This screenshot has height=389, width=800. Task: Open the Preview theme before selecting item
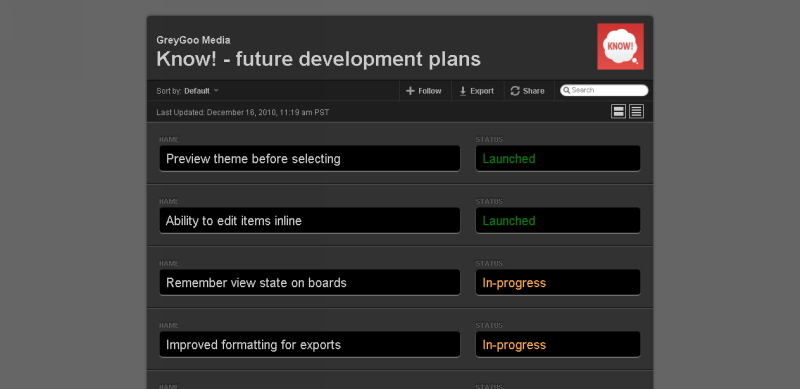pos(310,159)
